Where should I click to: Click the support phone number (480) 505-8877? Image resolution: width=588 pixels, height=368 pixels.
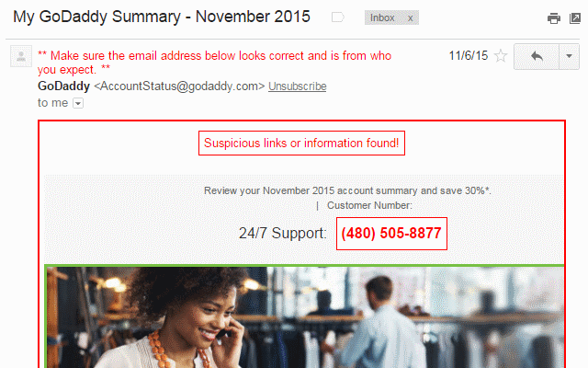[391, 233]
